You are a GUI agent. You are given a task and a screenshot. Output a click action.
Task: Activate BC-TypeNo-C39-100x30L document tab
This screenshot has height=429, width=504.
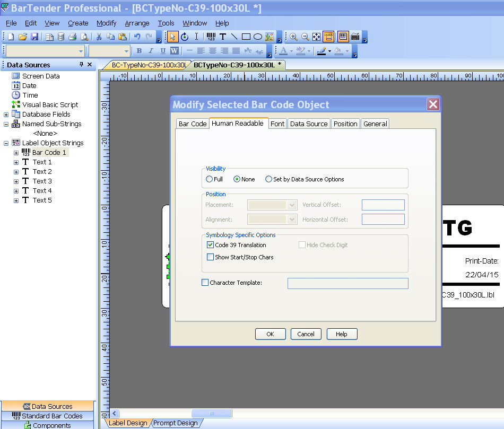tap(149, 65)
